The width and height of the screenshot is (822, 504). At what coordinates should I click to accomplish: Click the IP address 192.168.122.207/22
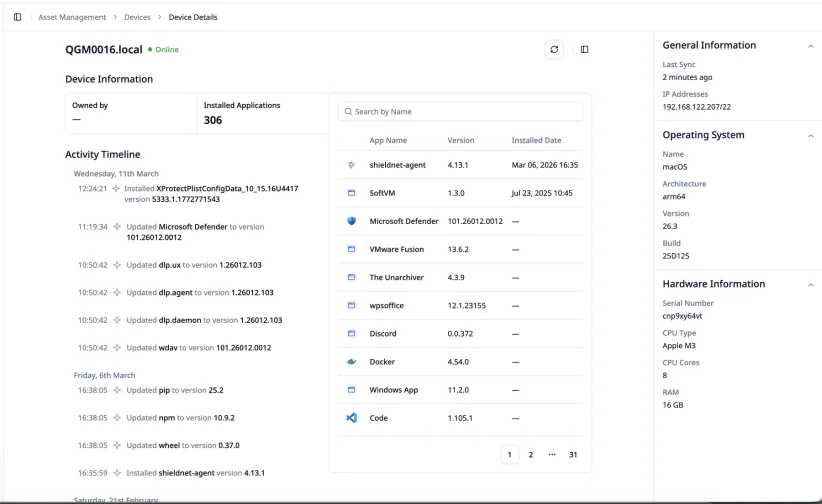[696, 107]
